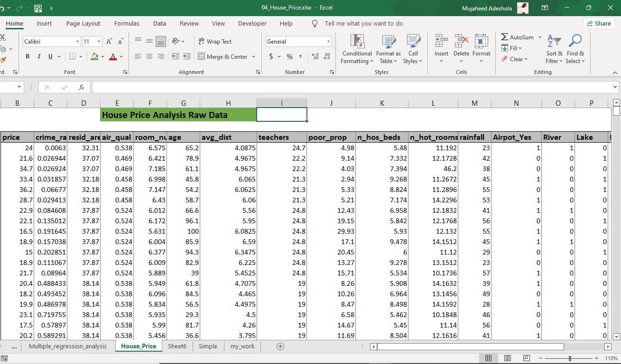The width and height of the screenshot is (621, 364).
Task: Open Sort & Filter tool
Action: pyautogui.click(x=554, y=49)
